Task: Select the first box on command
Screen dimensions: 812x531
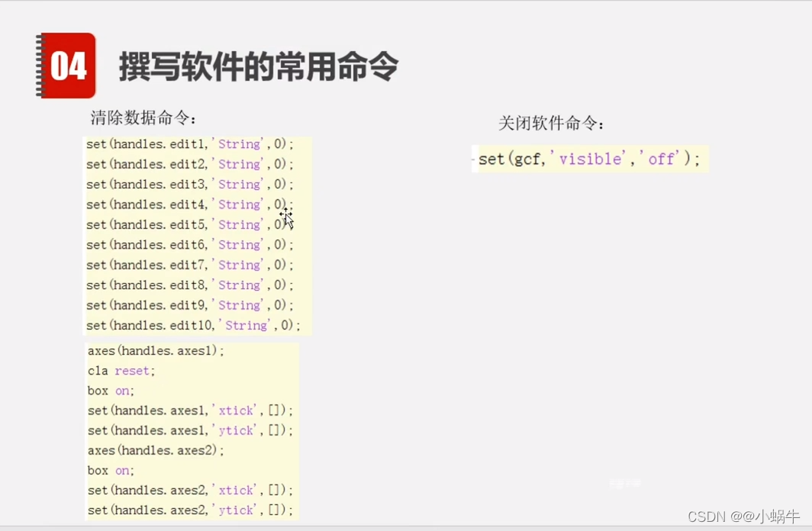Action: 109,390
